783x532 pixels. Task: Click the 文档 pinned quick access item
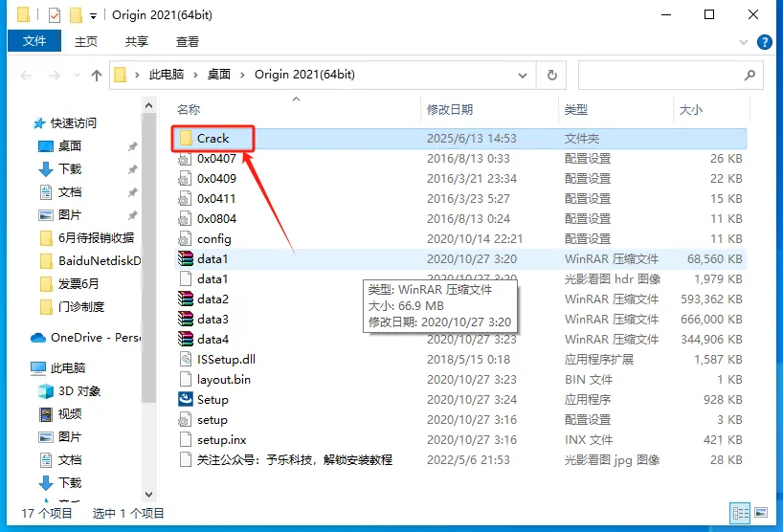click(x=60, y=192)
